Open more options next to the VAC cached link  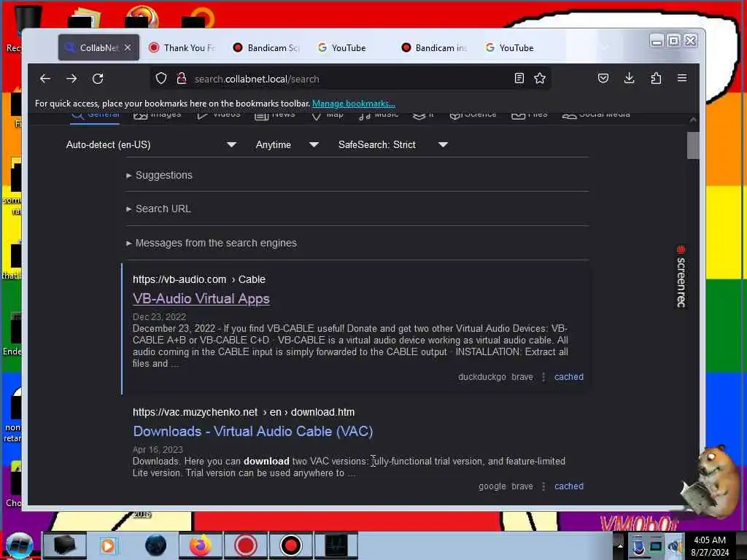(x=543, y=486)
